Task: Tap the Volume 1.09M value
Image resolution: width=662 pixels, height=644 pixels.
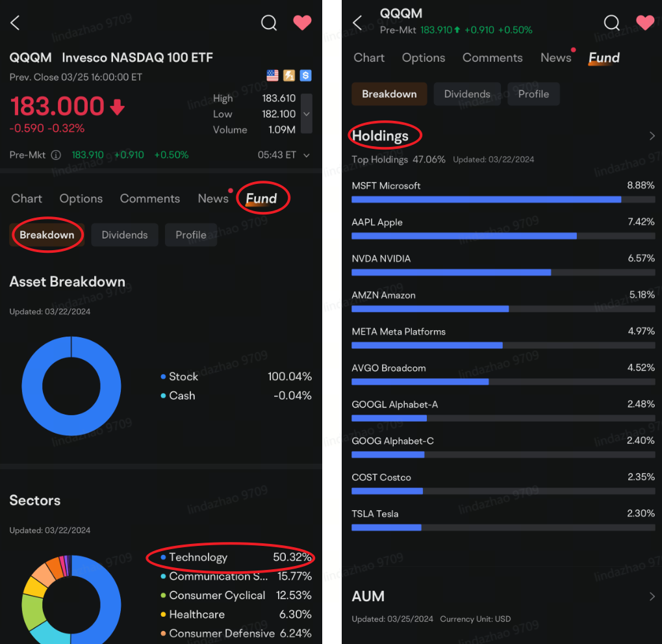Action: pyautogui.click(x=282, y=129)
